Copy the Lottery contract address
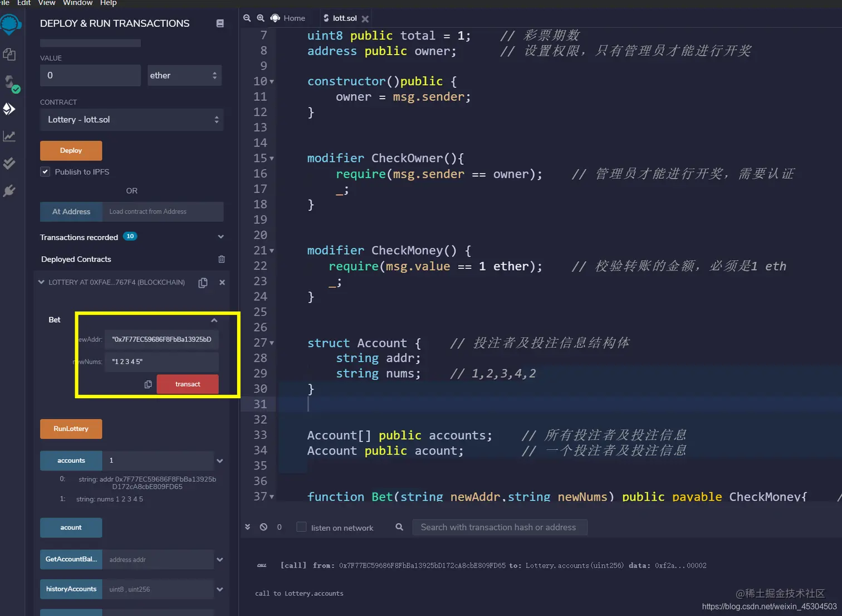The image size is (842, 616). click(x=203, y=282)
